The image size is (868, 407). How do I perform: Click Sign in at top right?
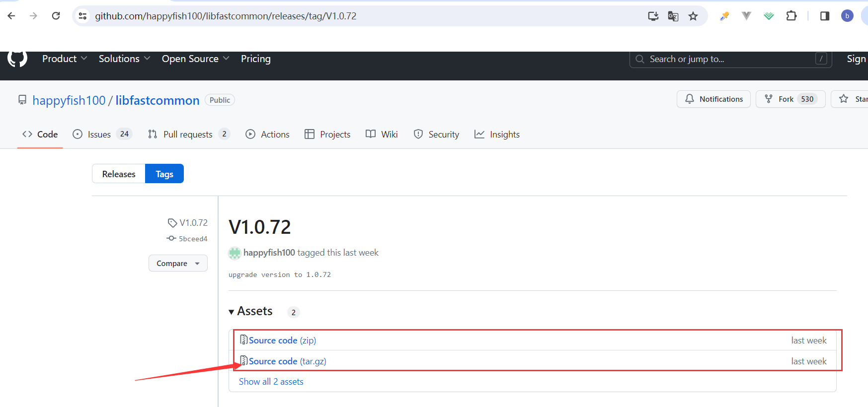(857, 59)
